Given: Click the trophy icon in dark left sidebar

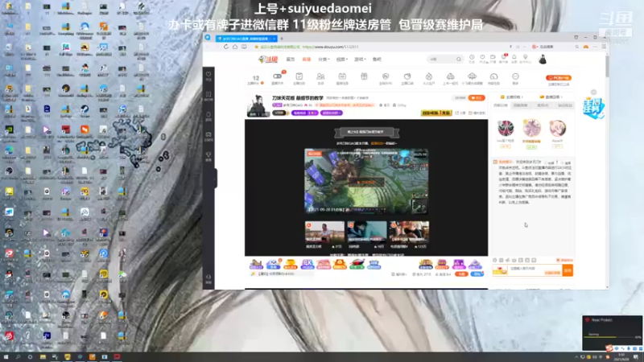Looking at the screenshot, I should (x=208, y=156).
